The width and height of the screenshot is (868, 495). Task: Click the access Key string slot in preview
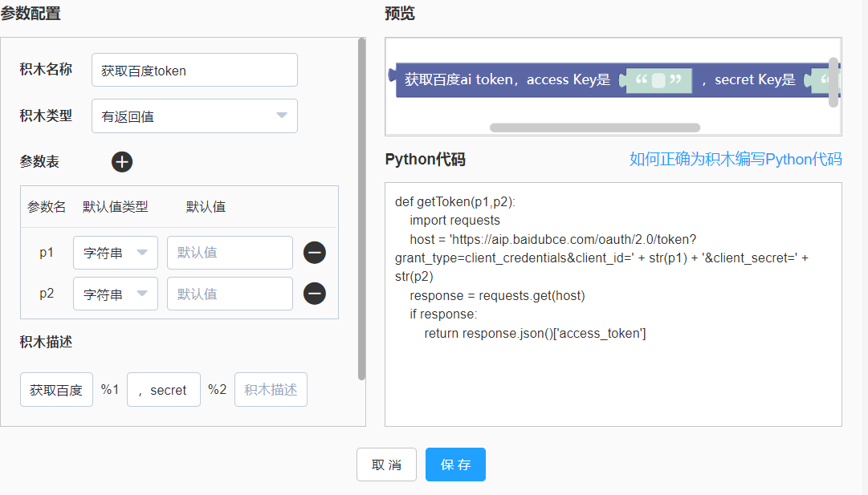tap(658, 80)
